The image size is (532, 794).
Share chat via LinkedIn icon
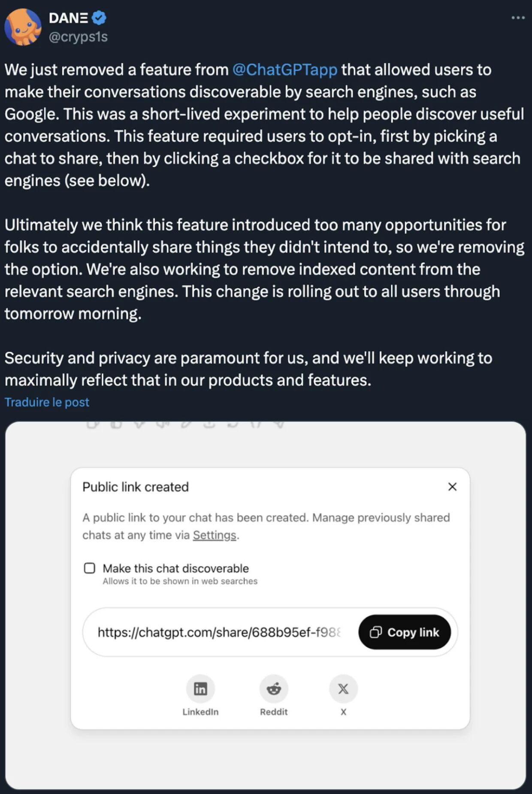200,688
